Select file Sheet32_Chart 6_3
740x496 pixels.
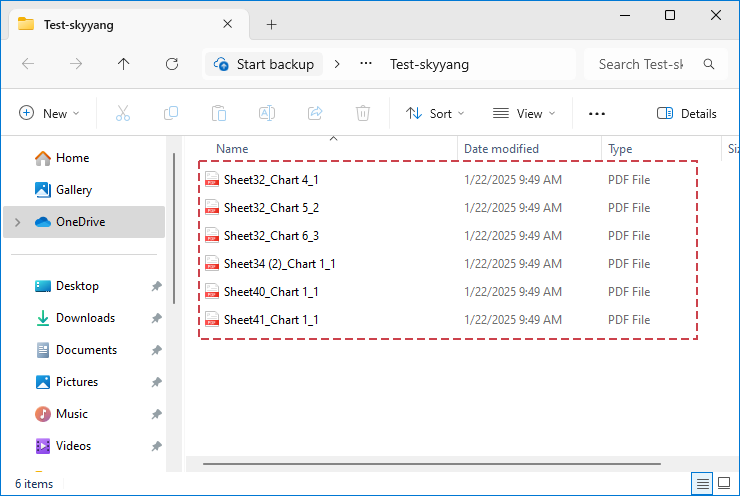point(271,235)
